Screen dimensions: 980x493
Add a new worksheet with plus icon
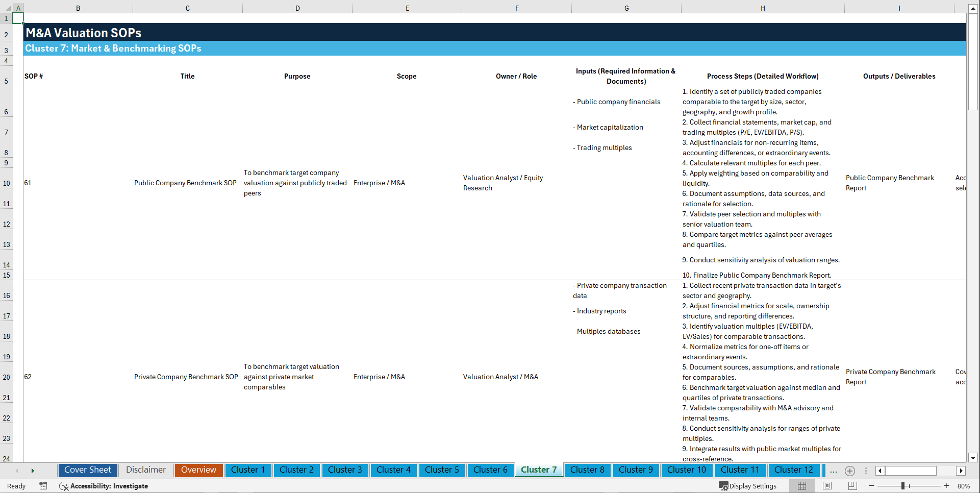(x=849, y=471)
